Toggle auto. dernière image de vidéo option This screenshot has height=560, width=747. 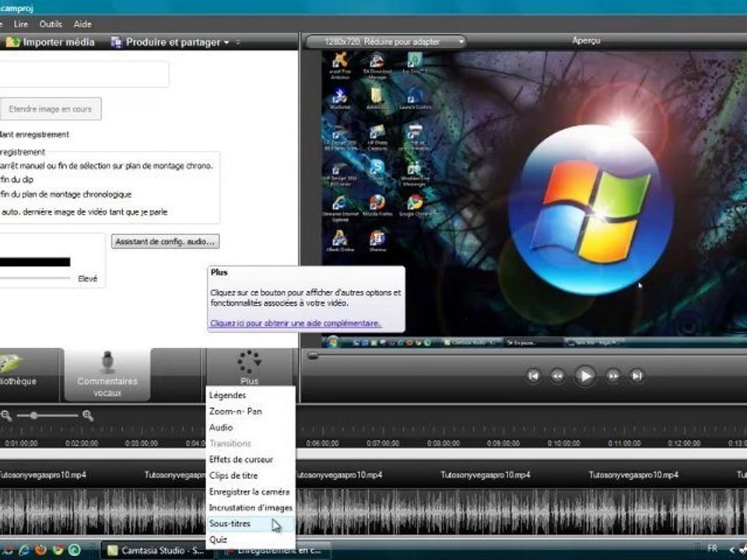[84, 212]
